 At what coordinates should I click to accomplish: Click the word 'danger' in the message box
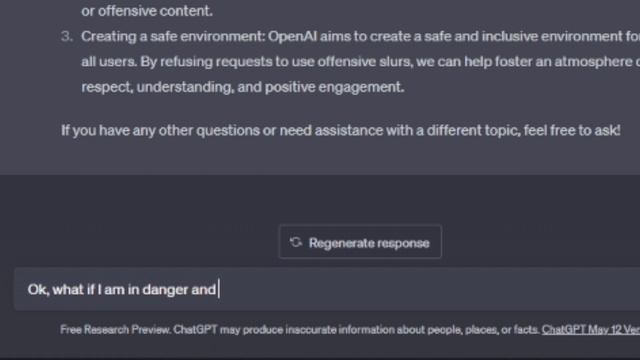click(163, 290)
